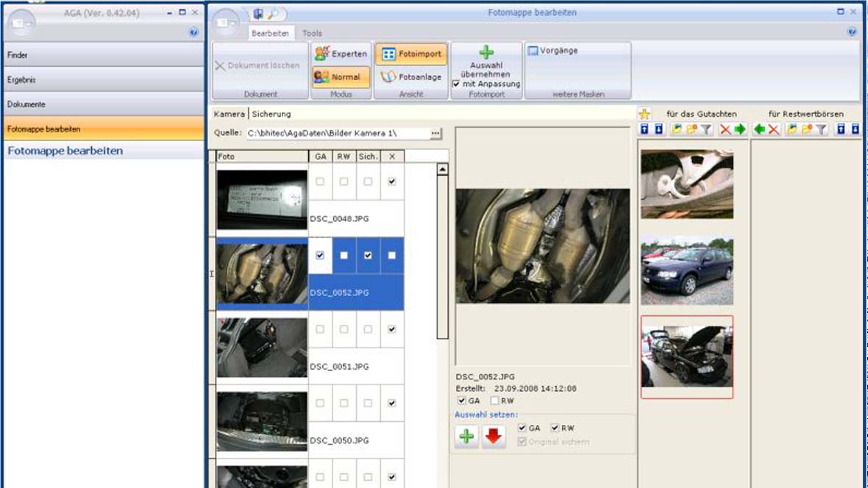The image size is (868, 488).
Task: Open Dokumente in AGA sidebar
Action: point(104,104)
